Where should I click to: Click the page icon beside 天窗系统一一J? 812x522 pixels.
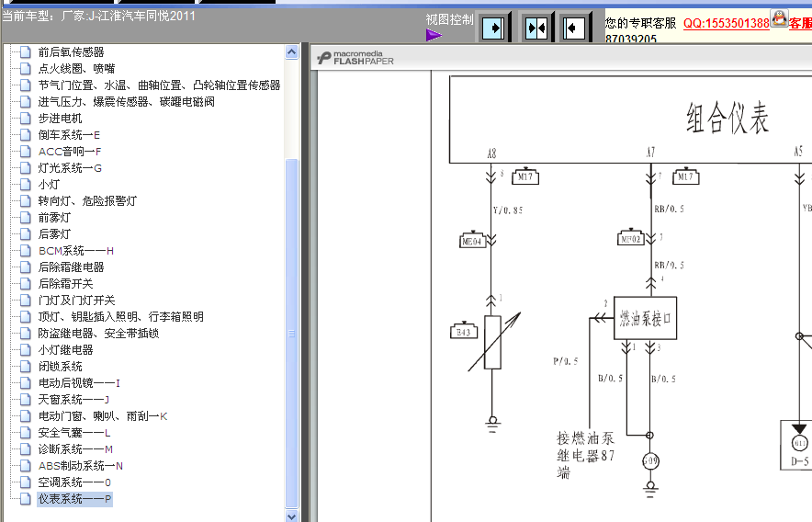coord(26,400)
